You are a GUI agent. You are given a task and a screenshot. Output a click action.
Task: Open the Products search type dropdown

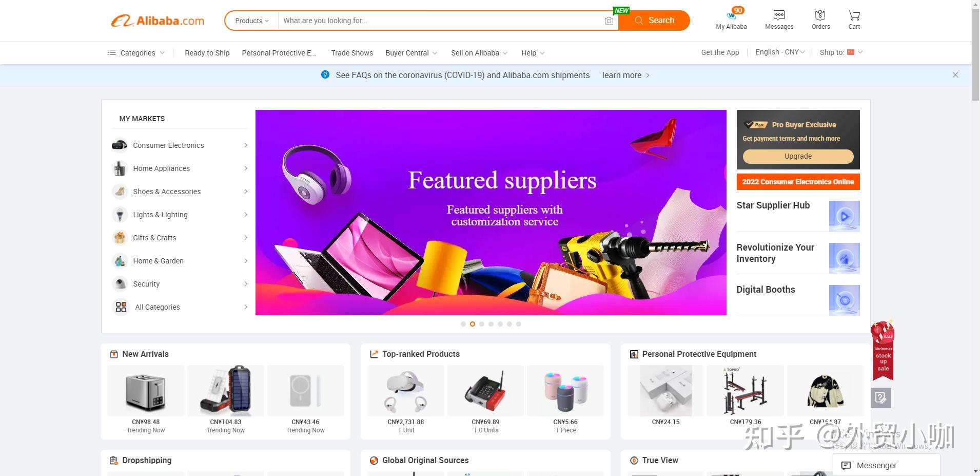(252, 21)
